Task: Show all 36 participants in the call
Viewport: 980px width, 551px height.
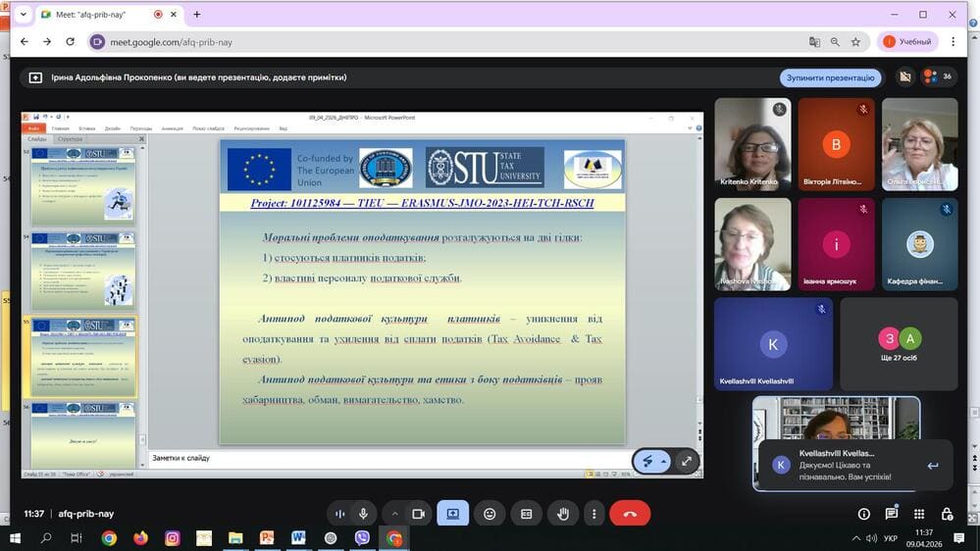Action: [937, 77]
